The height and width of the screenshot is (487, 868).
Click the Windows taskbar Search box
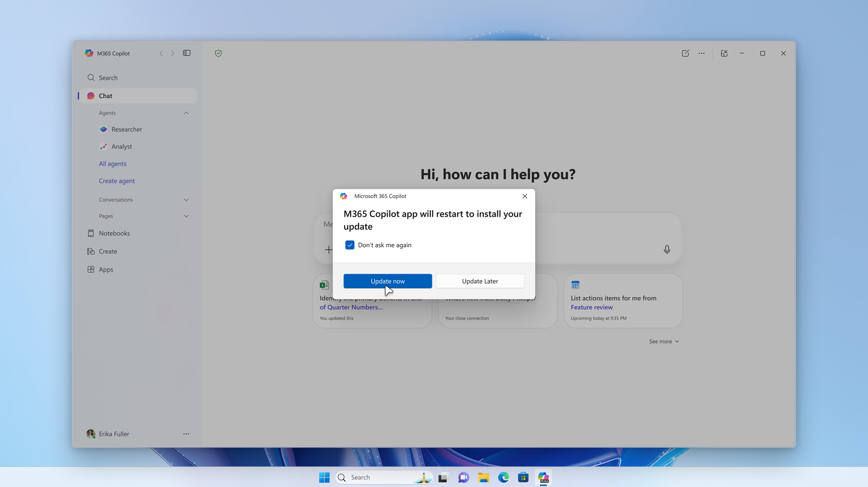point(384,478)
